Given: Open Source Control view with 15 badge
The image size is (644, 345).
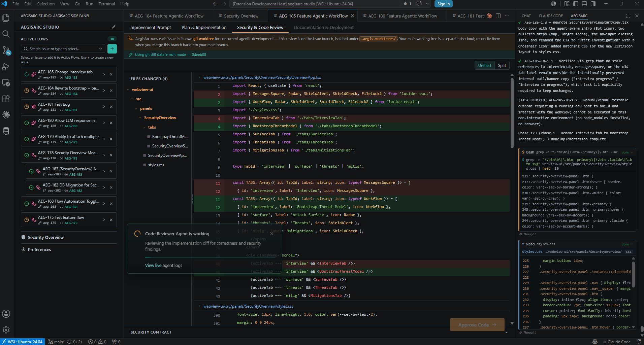Looking at the screenshot, I should [x=6, y=50].
